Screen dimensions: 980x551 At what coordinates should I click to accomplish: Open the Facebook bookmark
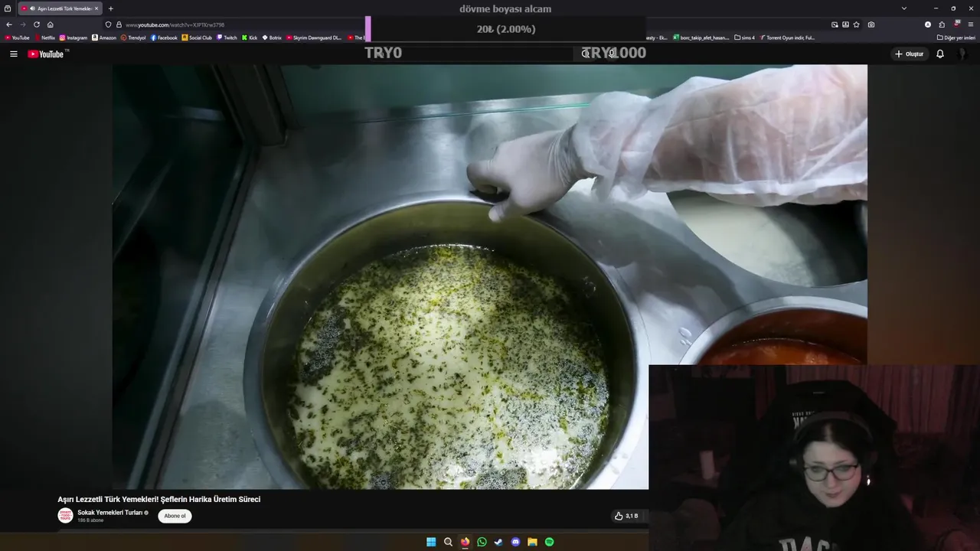click(x=164, y=37)
